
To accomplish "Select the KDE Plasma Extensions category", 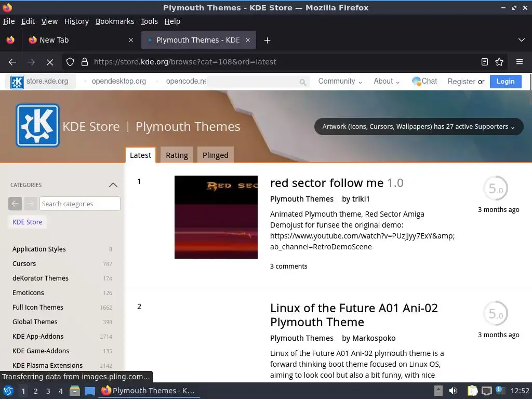I will [47, 365].
